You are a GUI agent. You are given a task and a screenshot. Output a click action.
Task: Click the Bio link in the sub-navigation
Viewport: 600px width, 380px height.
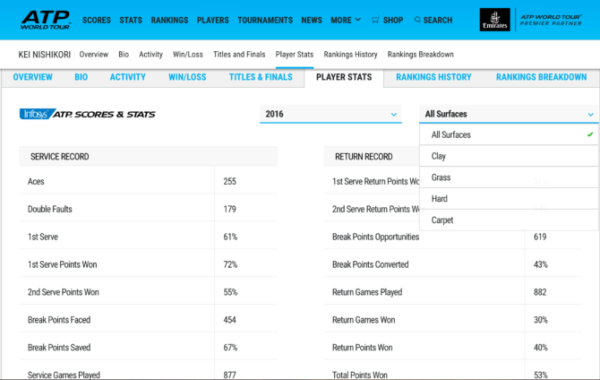point(124,54)
